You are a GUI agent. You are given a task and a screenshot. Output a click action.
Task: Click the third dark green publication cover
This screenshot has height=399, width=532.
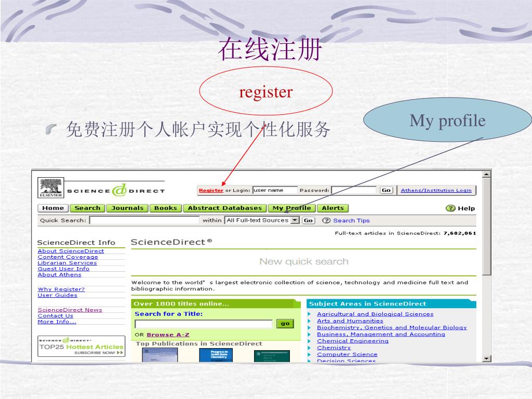(272, 356)
